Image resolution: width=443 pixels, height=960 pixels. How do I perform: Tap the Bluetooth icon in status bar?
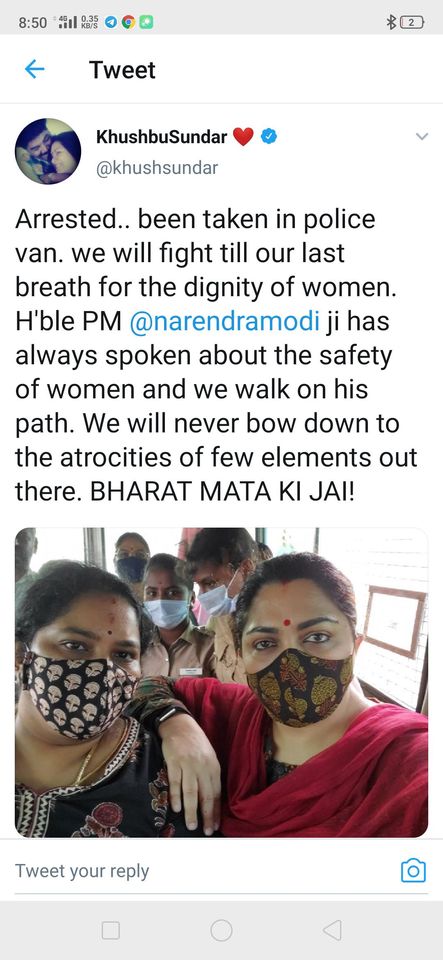(x=391, y=23)
